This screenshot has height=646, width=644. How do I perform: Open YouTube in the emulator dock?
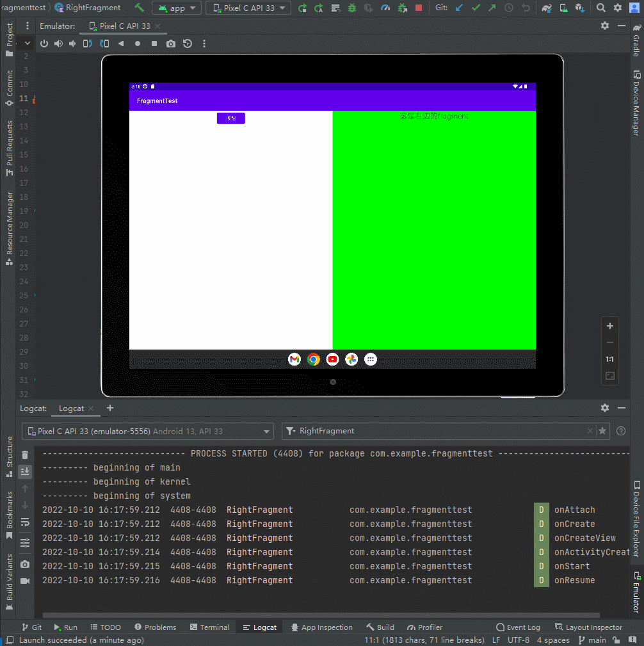point(332,359)
